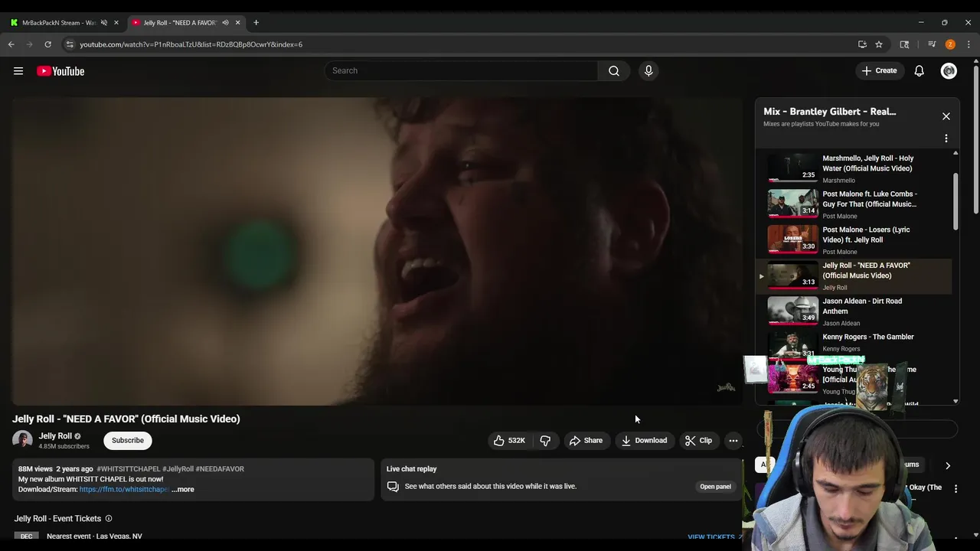Open Jelly Roll channel avatar
This screenshot has height=551, width=980.
coord(22,440)
